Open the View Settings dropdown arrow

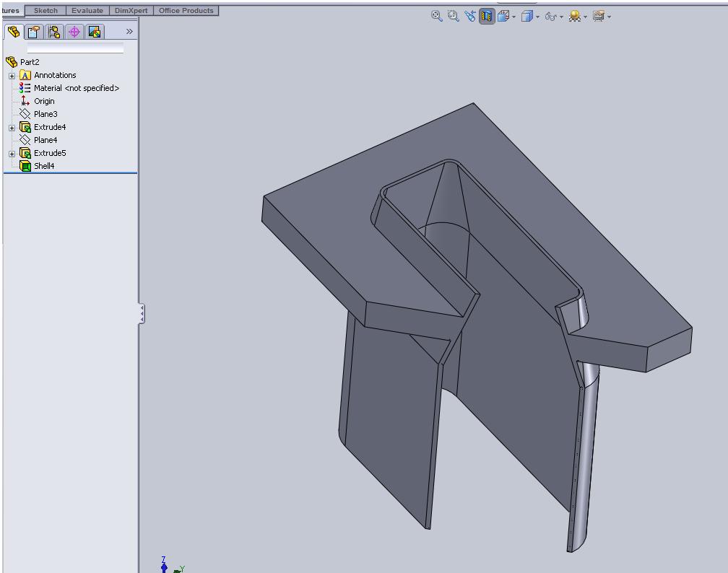609,17
